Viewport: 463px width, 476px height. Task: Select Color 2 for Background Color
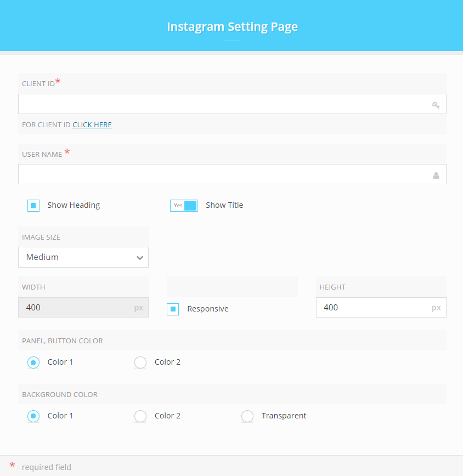click(x=140, y=416)
